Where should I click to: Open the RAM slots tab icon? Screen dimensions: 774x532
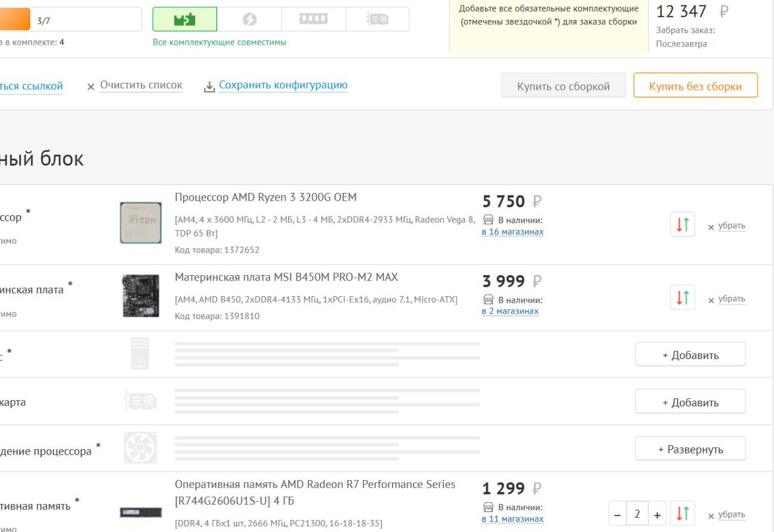313,19
